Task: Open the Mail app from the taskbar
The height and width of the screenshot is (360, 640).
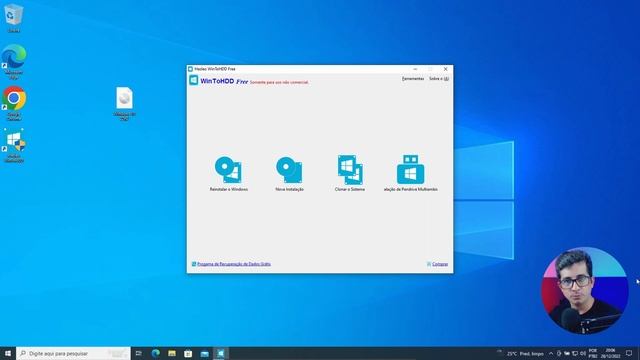Action: (x=204, y=353)
